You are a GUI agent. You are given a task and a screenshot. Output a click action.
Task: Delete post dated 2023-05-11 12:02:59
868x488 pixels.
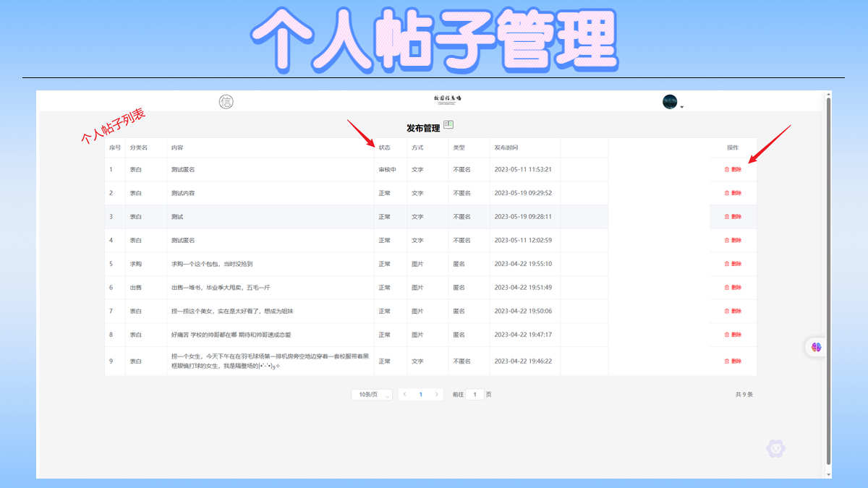click(x=733, y=240)
